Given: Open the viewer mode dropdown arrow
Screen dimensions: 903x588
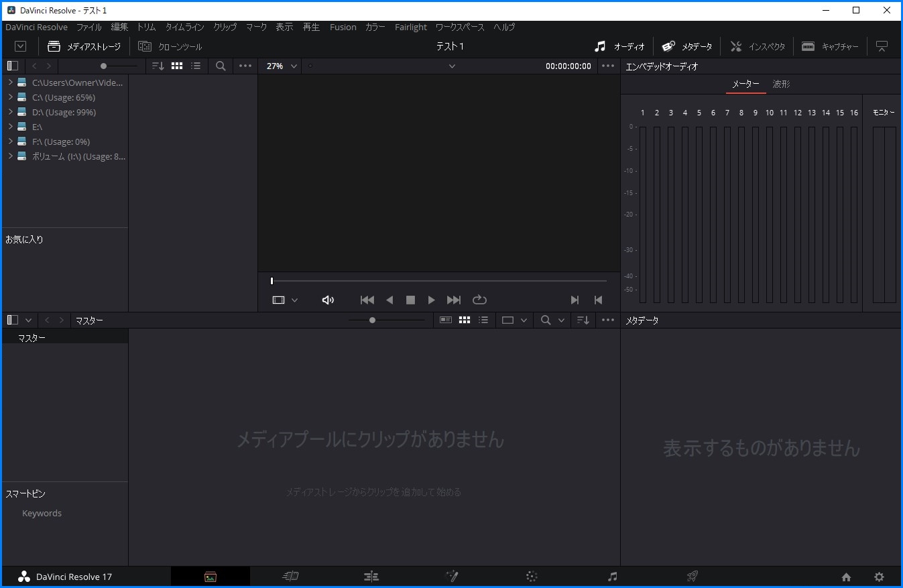Looking at the screenshot, I should point(294,300).
